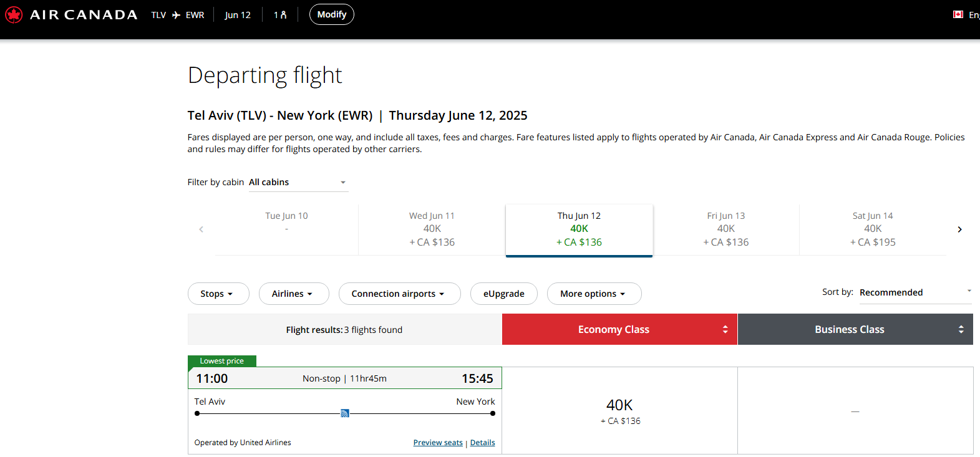Show earlier dates with left chevron
Image resolution: width=980 pixels, height=457 pixels.
201,229
